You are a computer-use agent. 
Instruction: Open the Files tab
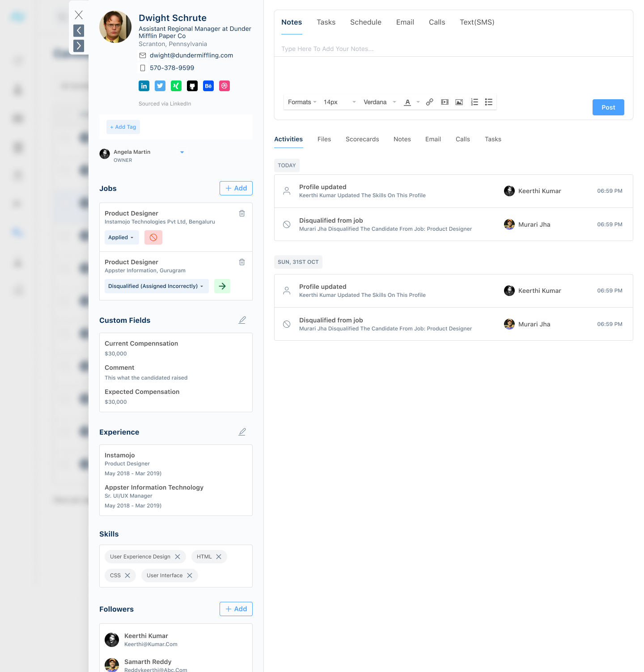tap(324, 139)
